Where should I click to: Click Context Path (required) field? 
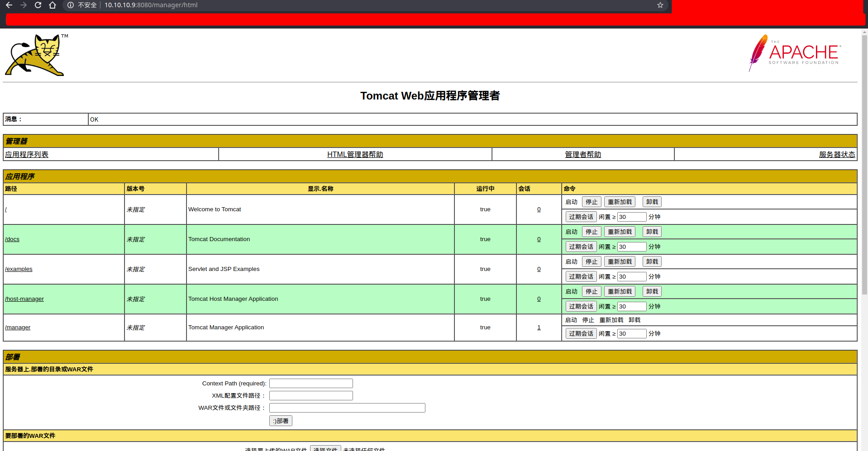click(x=311, y=383)
